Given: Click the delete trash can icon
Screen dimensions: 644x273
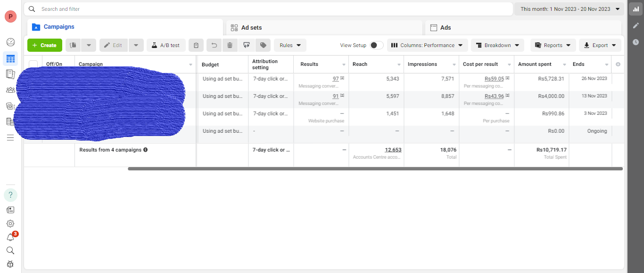Looking at the screenshot, I should pyautogui.click(x=230, y=45).
